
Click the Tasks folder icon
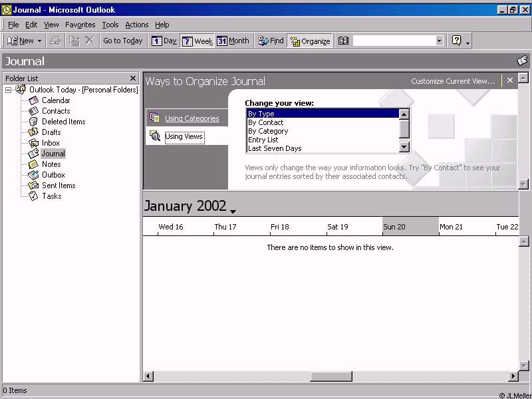click(34, 196)
